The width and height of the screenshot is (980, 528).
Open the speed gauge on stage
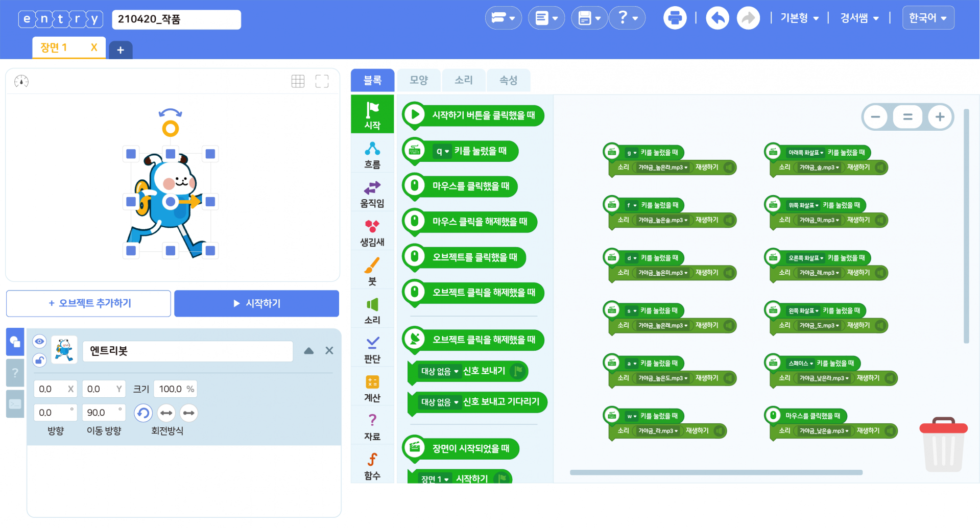point(21,81)
